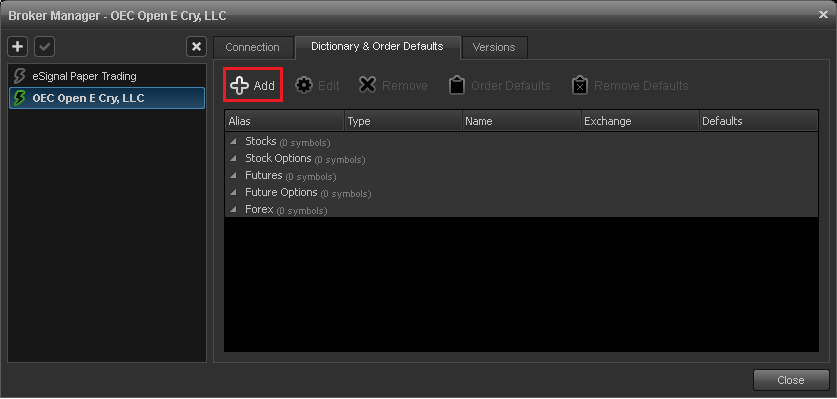Close the Broker Manager window via title bar X

(823, 15)
